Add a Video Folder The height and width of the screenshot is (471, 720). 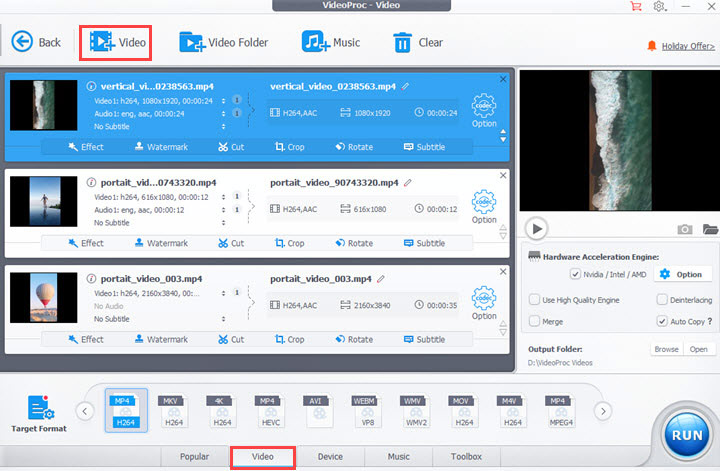[224, 42]
